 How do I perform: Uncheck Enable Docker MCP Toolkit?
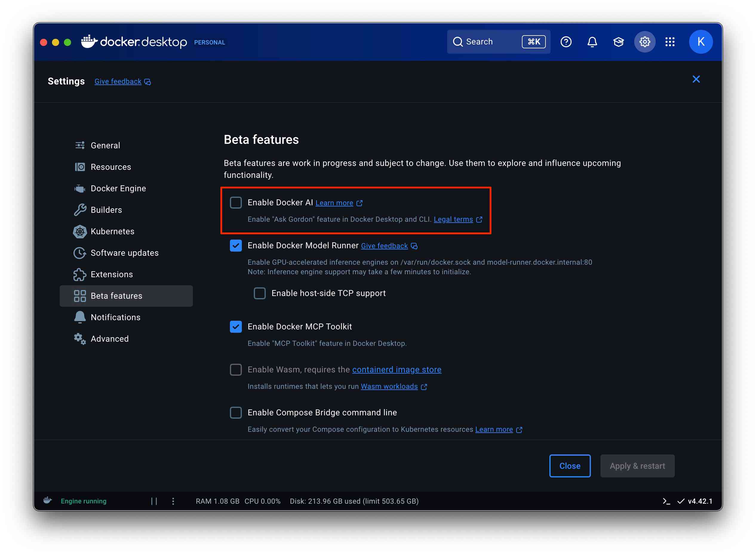click(x=236, y=326)
